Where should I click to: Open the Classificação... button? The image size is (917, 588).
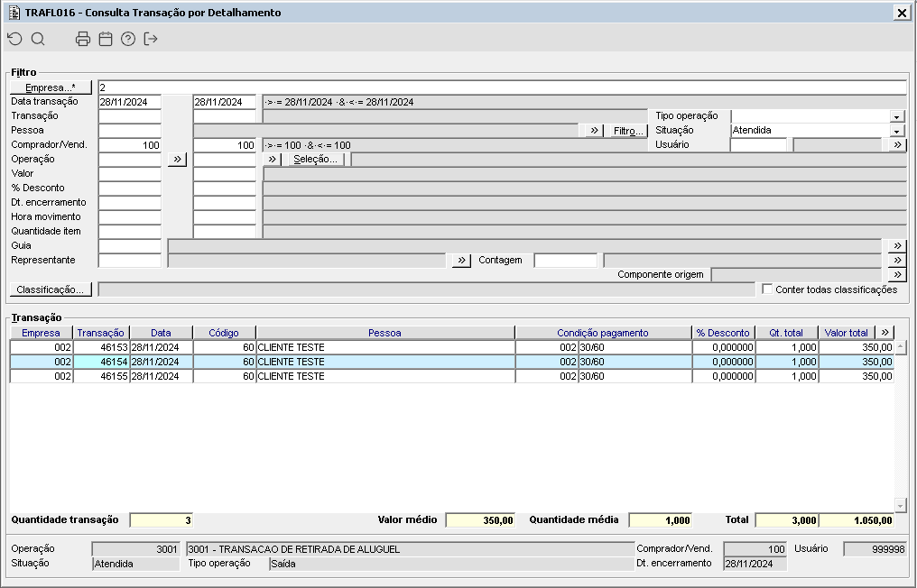click(x=51, y=289)
